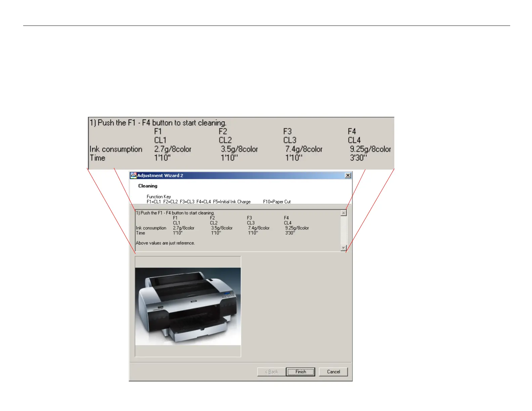Click the Cancel button
Screen dimensions: 532x411
[x=333, y=372]
